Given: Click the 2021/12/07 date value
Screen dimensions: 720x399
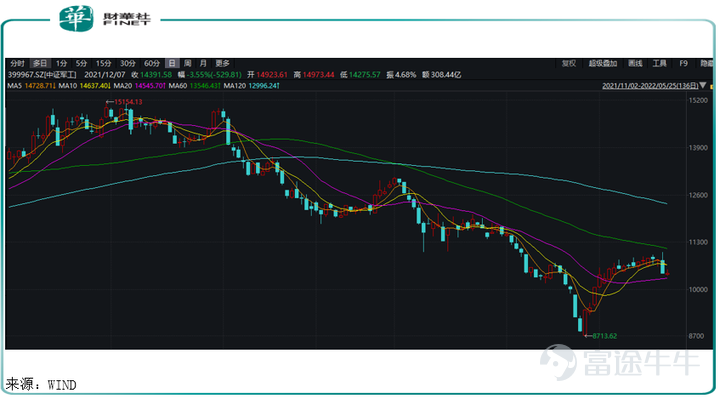Looking at the screenshot, I should 104,75.
